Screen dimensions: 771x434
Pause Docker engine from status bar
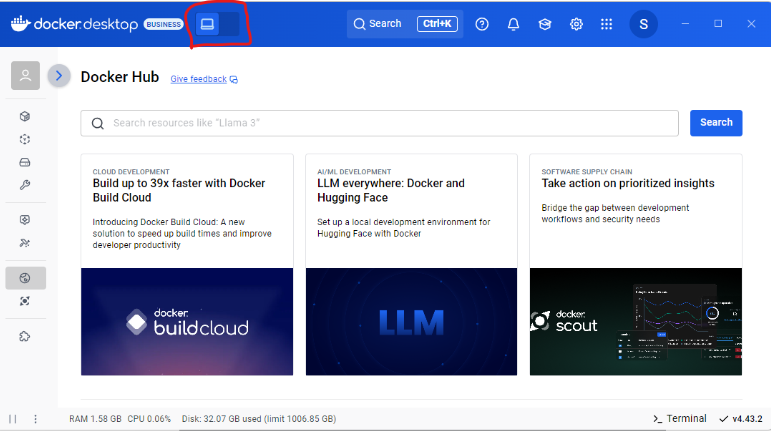point(13,419)
